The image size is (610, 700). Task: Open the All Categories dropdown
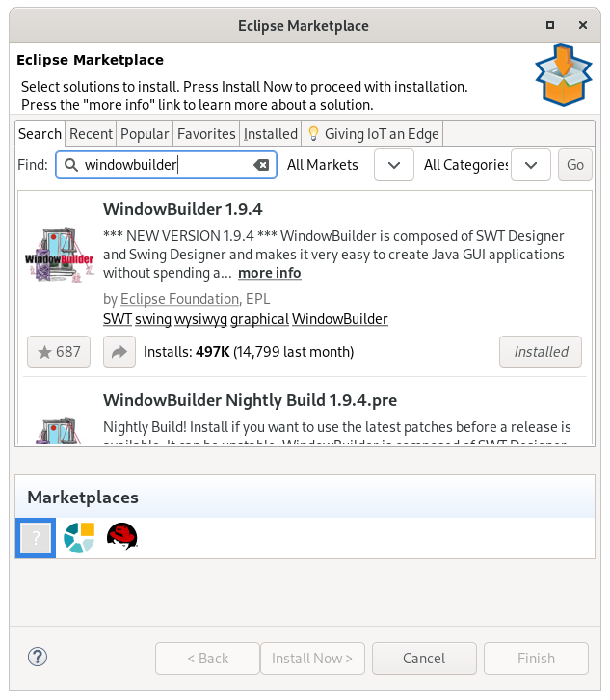(531, 165)
